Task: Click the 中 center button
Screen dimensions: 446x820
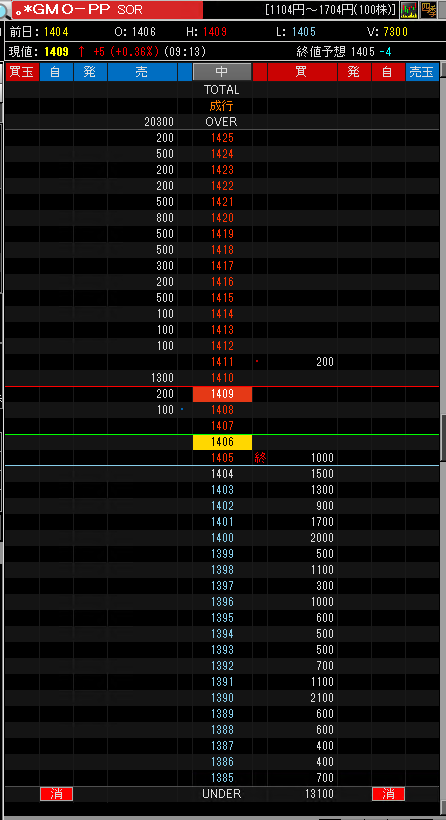Action: (222, 72)
